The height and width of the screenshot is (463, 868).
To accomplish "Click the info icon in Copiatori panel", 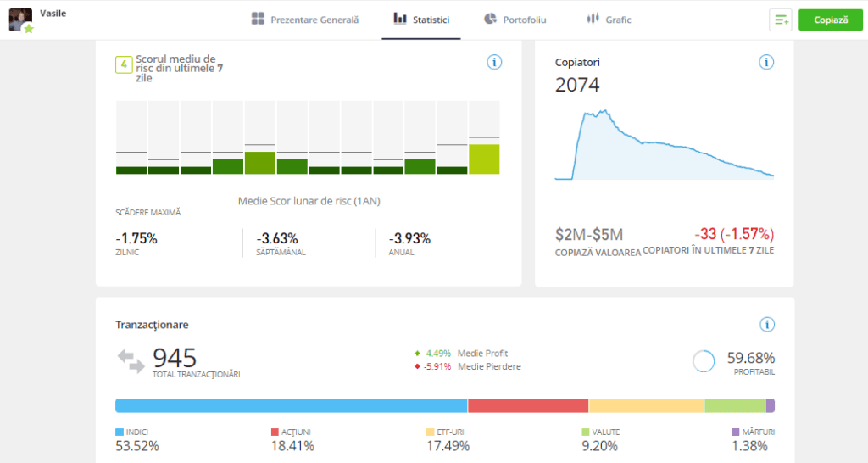I will pos(766,62).
